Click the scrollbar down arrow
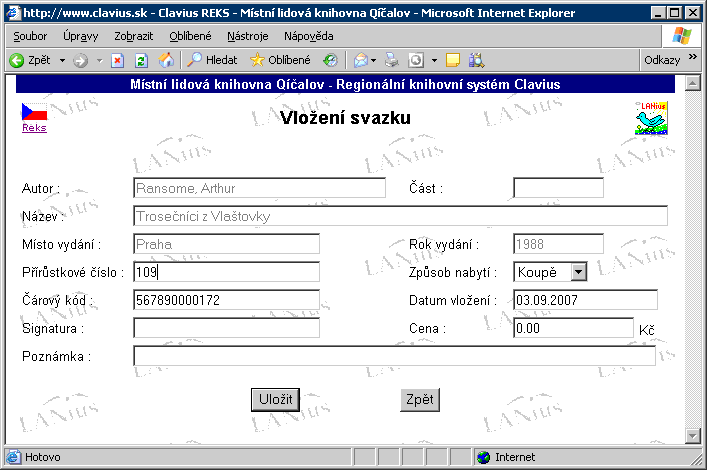The height and width of the screenshot is (470, 707). (x=692, y=435)
